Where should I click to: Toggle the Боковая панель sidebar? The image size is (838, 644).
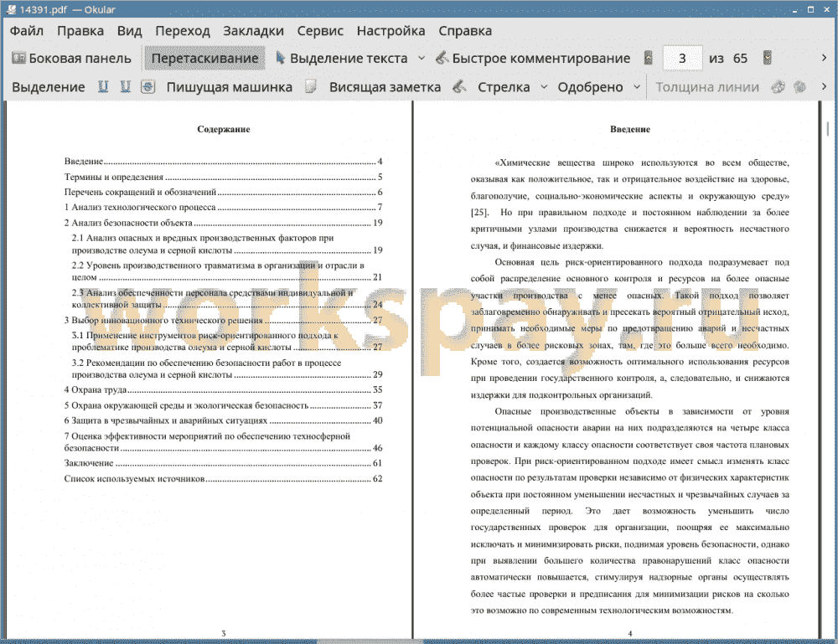point(71,58)
